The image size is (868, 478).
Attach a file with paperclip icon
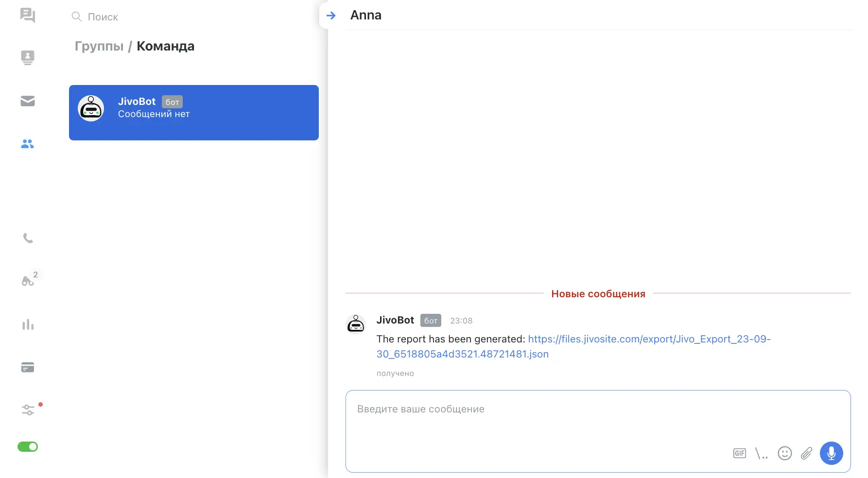tap(806, 453)
